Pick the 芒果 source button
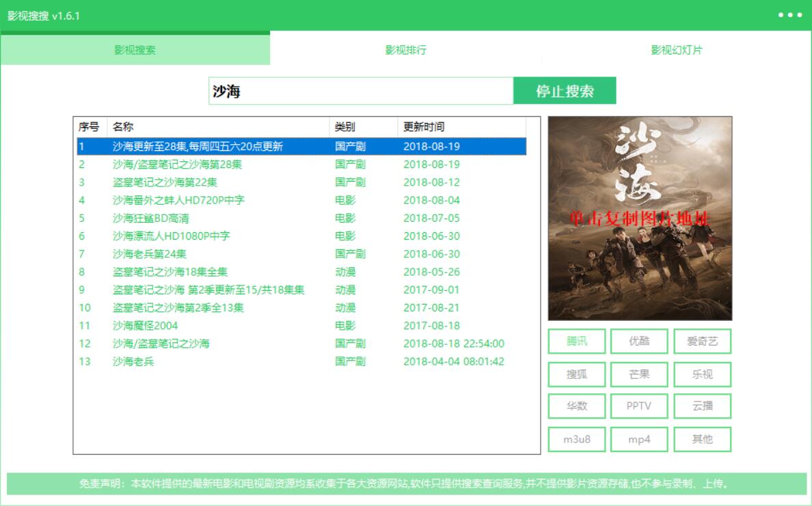The image size is (812, 506). [639, 374]
